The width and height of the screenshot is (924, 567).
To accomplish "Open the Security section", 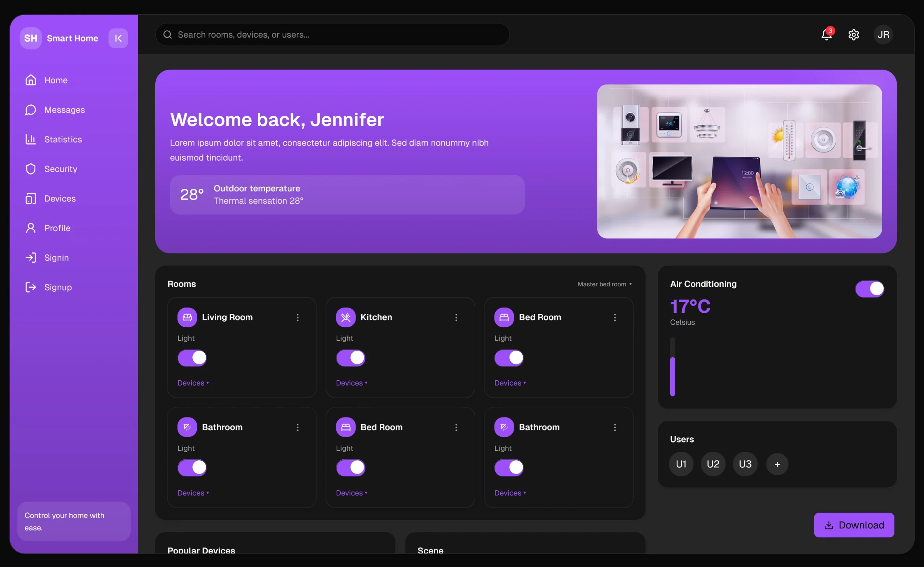I will [61, 169].
